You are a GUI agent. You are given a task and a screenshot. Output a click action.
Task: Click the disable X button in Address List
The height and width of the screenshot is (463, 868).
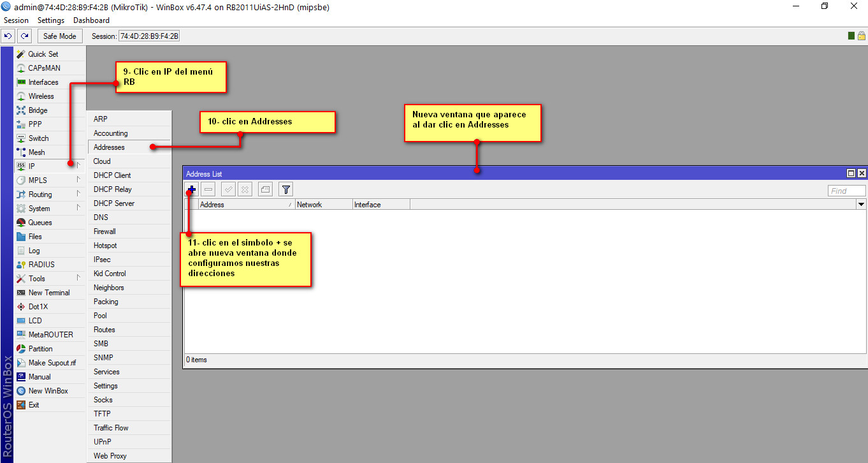tap(245, 189)
